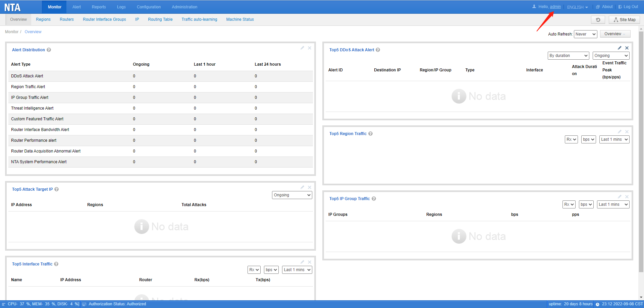
Task: Open the Auto Refresh dropdown set to Never
Action: click(586, 34)
